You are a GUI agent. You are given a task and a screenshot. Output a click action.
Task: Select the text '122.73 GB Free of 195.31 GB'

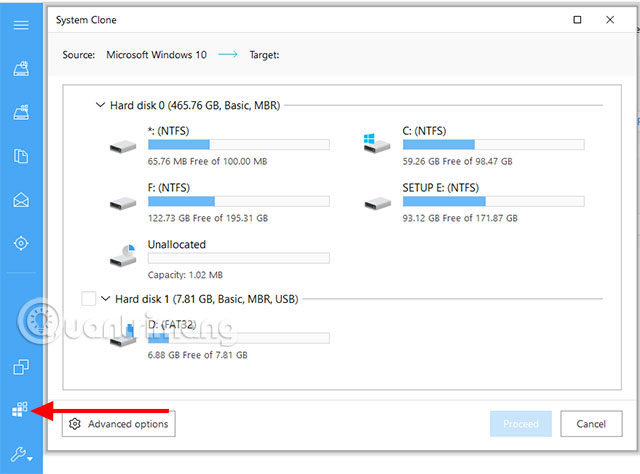(x=208, y=218)
